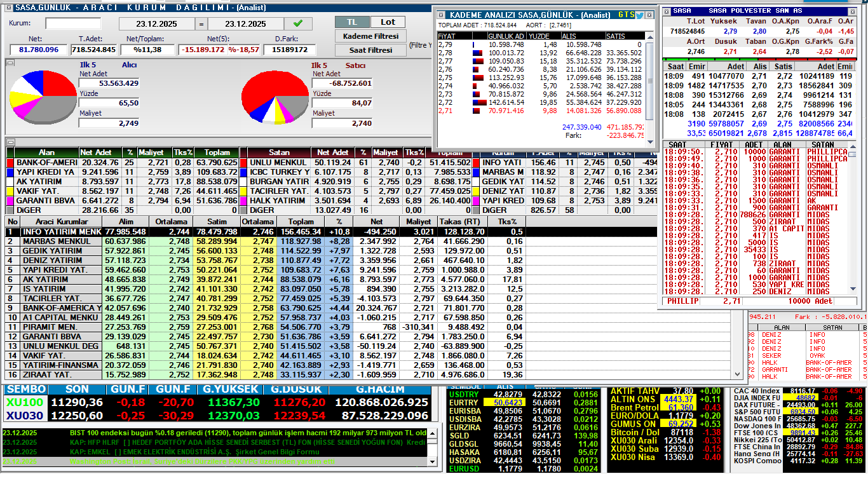The image size is (868, 488).
Task: Click the left system box of the SASA Polyester window
Action: 665,11
